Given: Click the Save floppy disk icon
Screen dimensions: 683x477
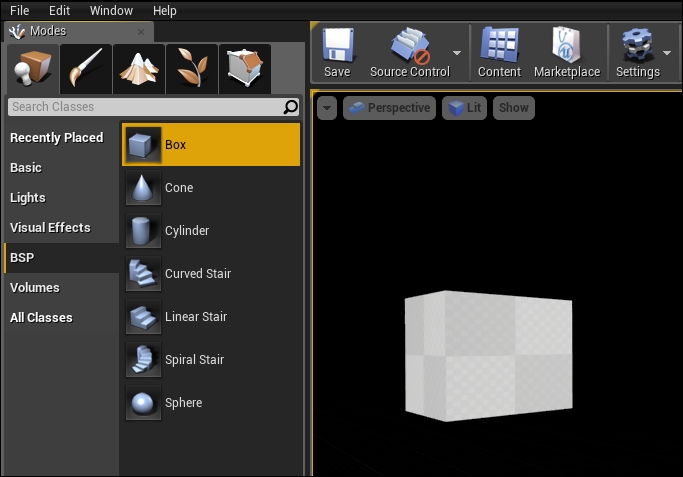Looking at the screenshot, I should pos(337,46).
